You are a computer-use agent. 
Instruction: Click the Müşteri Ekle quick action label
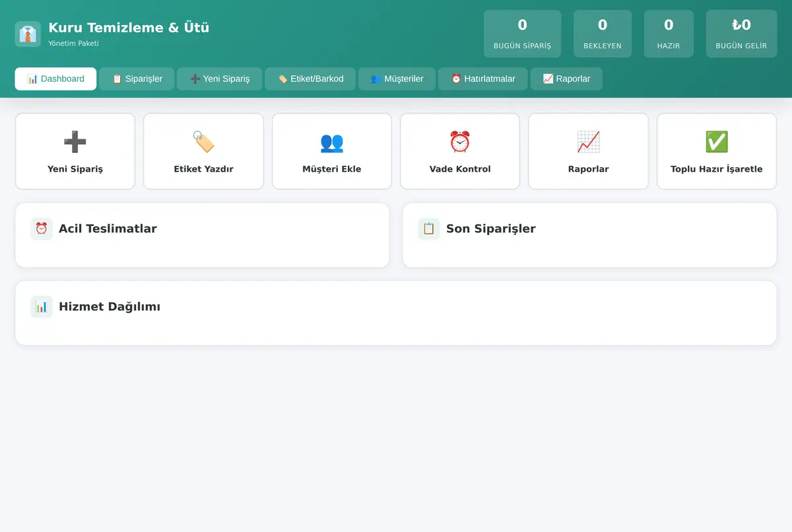tap(332, 169)
